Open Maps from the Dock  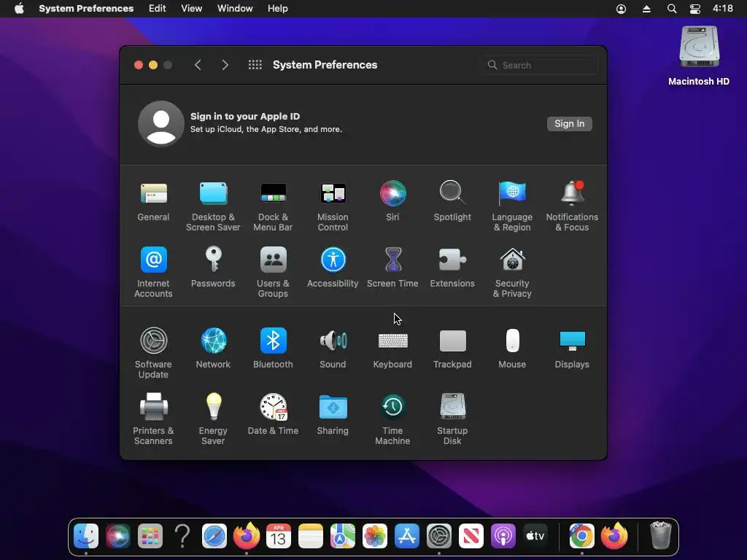343,536
